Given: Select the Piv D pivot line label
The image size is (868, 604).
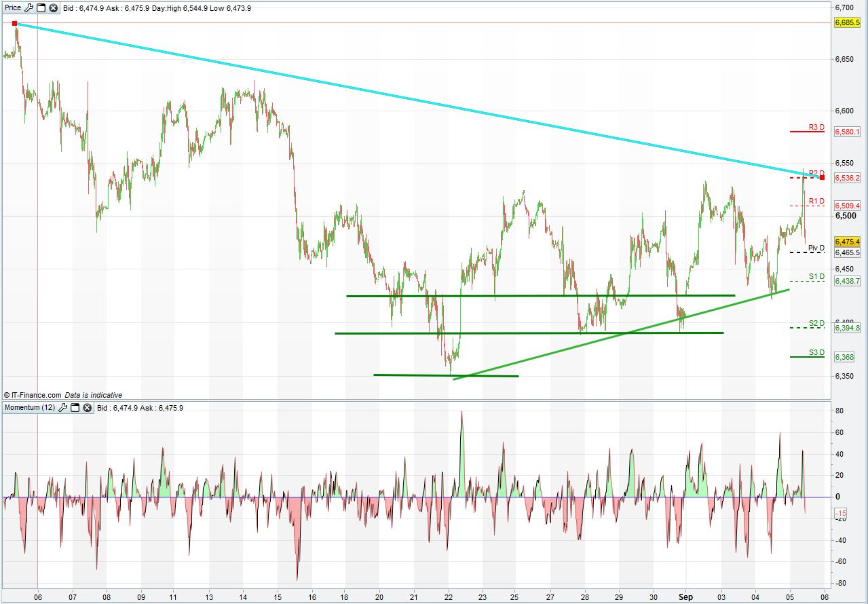Looking at the screenshot, I should [816, 248].
